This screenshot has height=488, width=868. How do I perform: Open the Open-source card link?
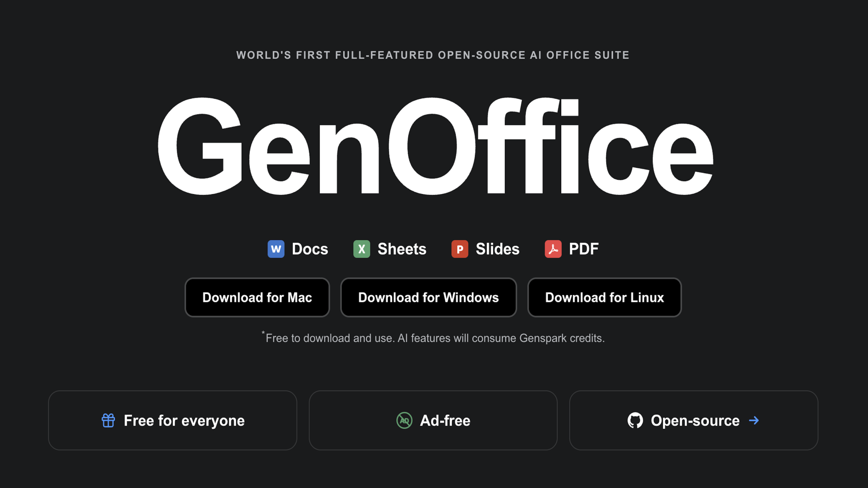[x=694, y=420]
